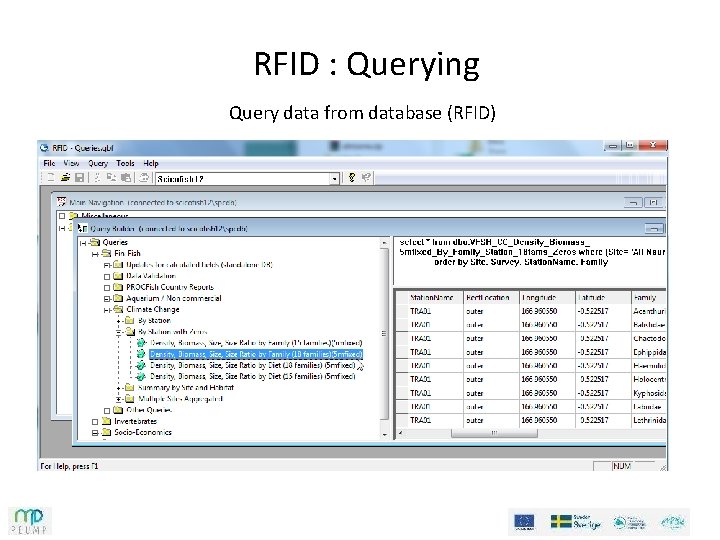The image size is (720, 540).
Task: Click the Fin Fish folder icon
Action: (107, 253)
